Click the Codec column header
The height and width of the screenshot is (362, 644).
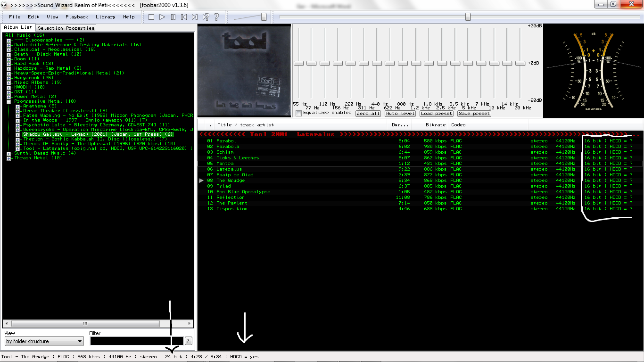(x=488, y=125)
